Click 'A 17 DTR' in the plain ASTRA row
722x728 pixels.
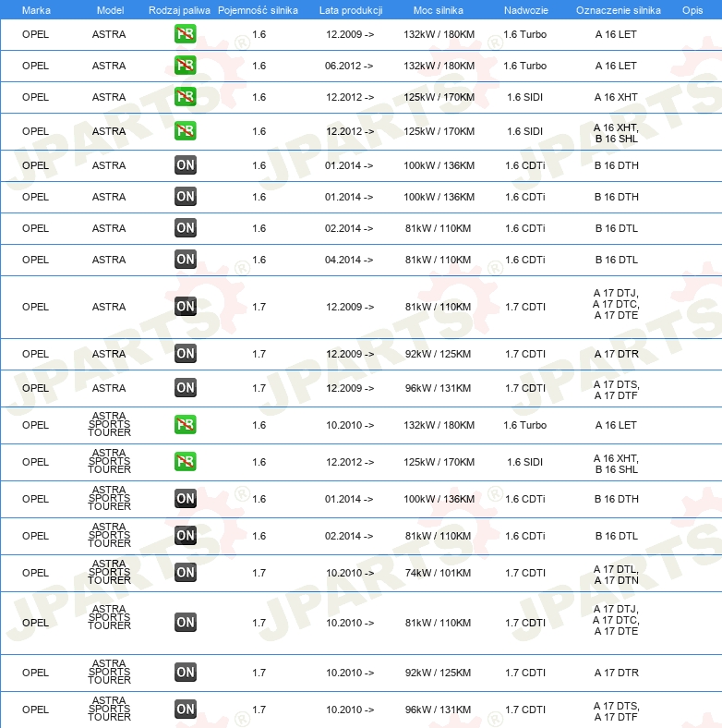click(616, 354)
